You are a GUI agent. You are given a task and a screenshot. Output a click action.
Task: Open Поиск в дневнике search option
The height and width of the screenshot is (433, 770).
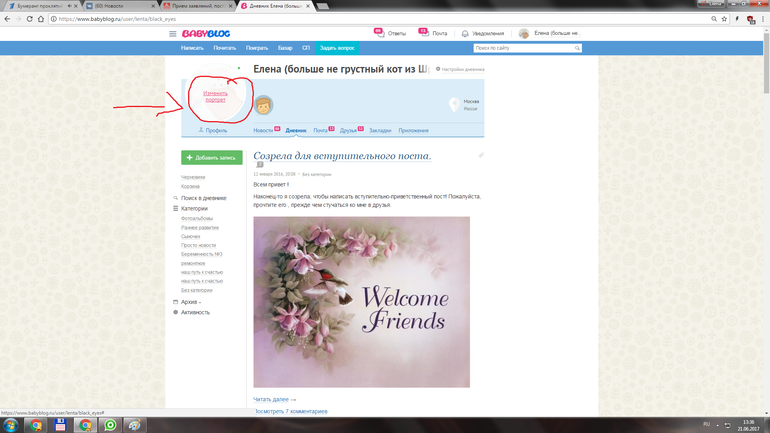(x=202, y=198)
